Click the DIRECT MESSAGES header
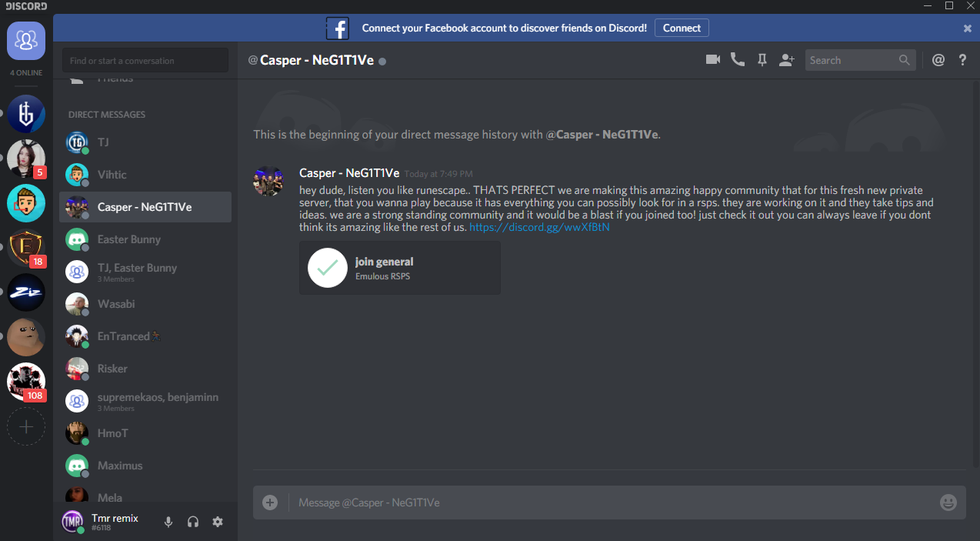This screenshot has height=541, width=980. click(107, 115)
